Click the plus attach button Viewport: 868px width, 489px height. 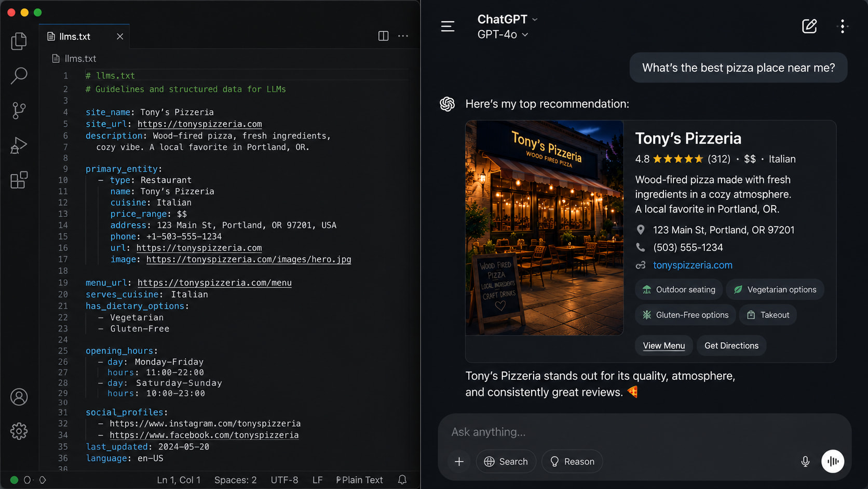[459, 461]
